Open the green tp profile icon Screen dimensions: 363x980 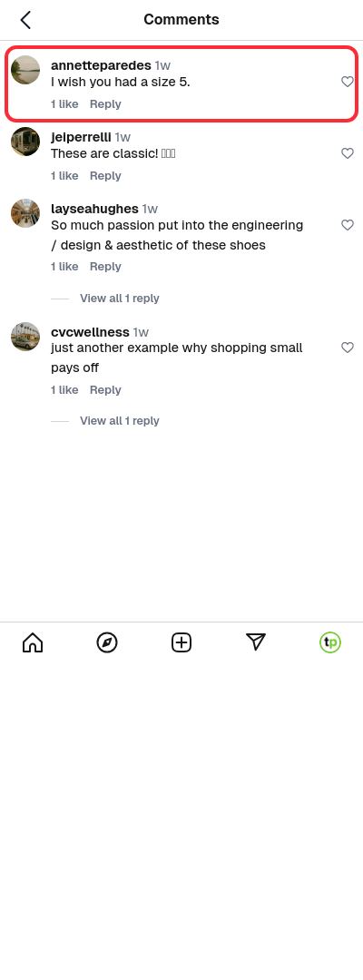(x=330, y=642)
